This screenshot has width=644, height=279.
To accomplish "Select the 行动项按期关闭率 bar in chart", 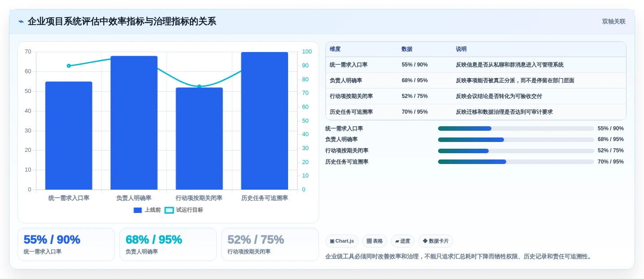I will 199,138.
